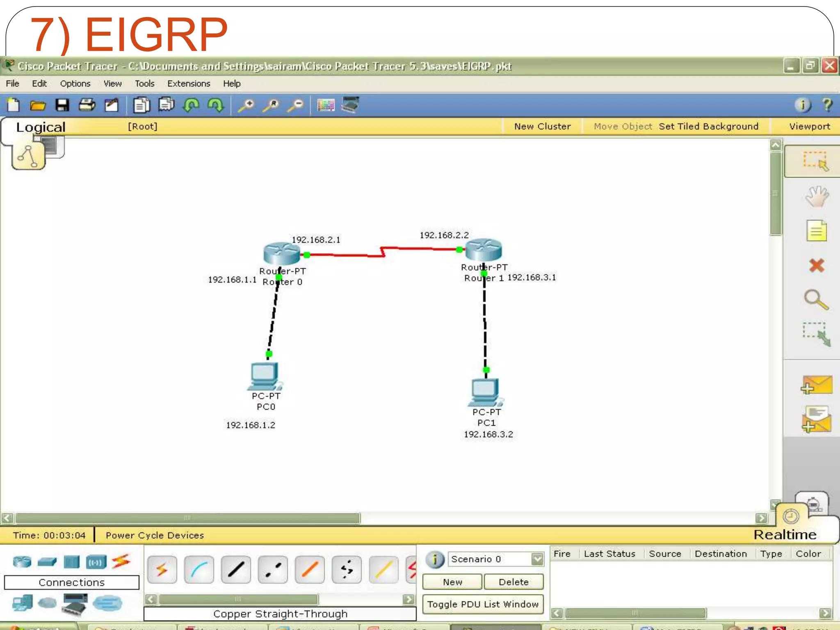This screenshot has width=840, height=630.
Task: Click the Viewport button
Action: click(809, 126)
